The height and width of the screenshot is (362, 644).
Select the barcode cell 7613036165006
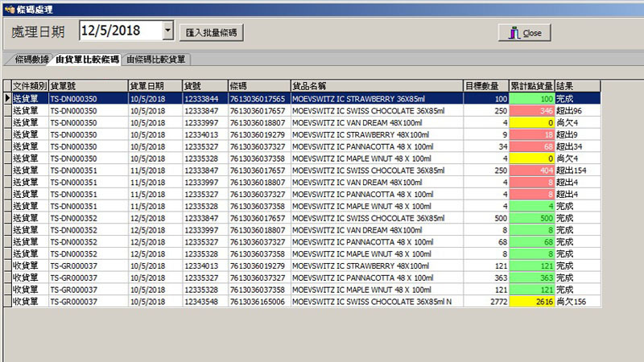click(x=258, y=302)
